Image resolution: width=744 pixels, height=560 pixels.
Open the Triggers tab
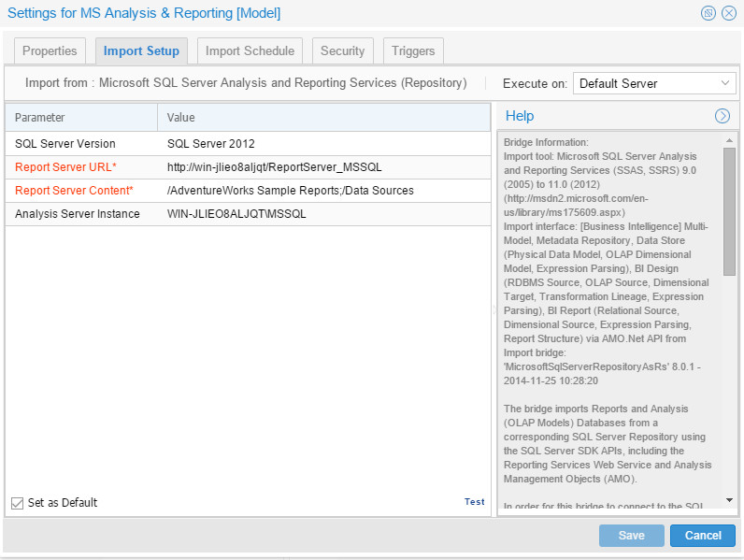[413, 50]
